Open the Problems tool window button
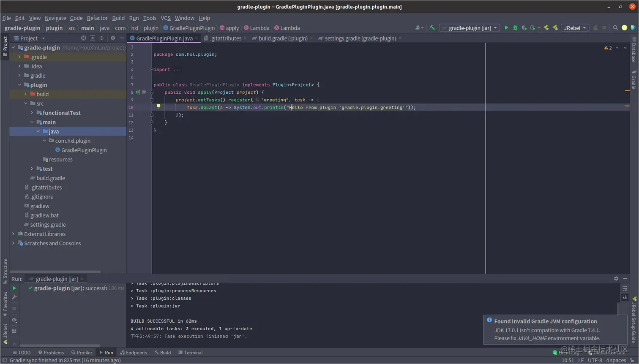Viewport: 639px width, 364px height. (51, 353)
